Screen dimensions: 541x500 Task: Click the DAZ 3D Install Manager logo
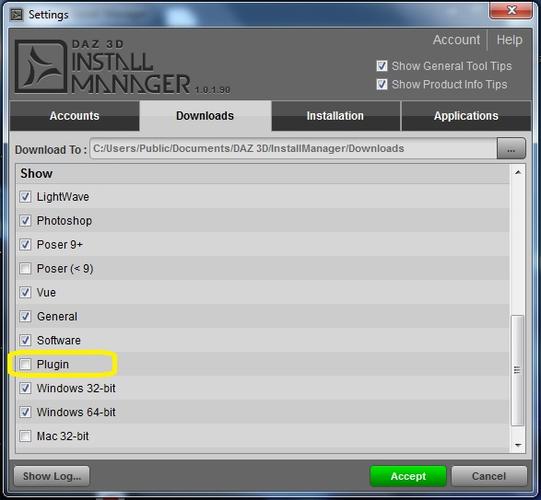tap(122, 67)
